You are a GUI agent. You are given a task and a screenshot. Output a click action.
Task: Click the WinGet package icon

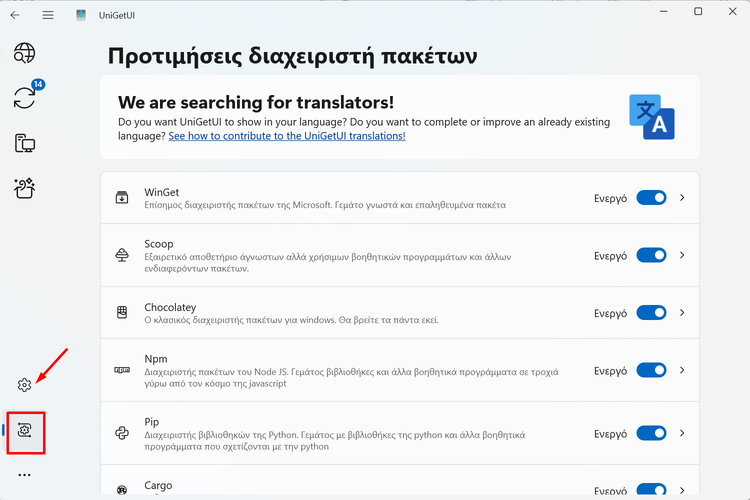click(122, 198)
